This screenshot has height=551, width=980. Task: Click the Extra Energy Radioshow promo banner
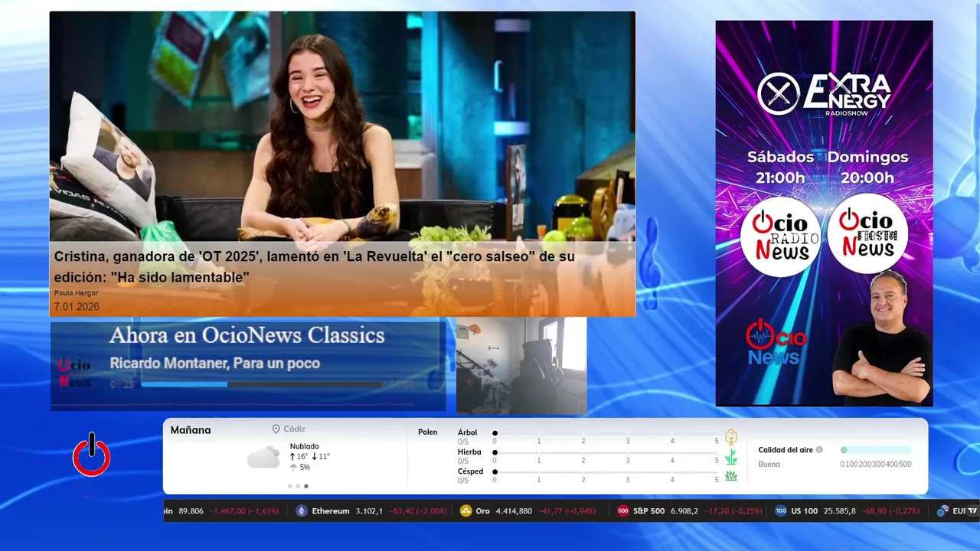coord(824,213)
